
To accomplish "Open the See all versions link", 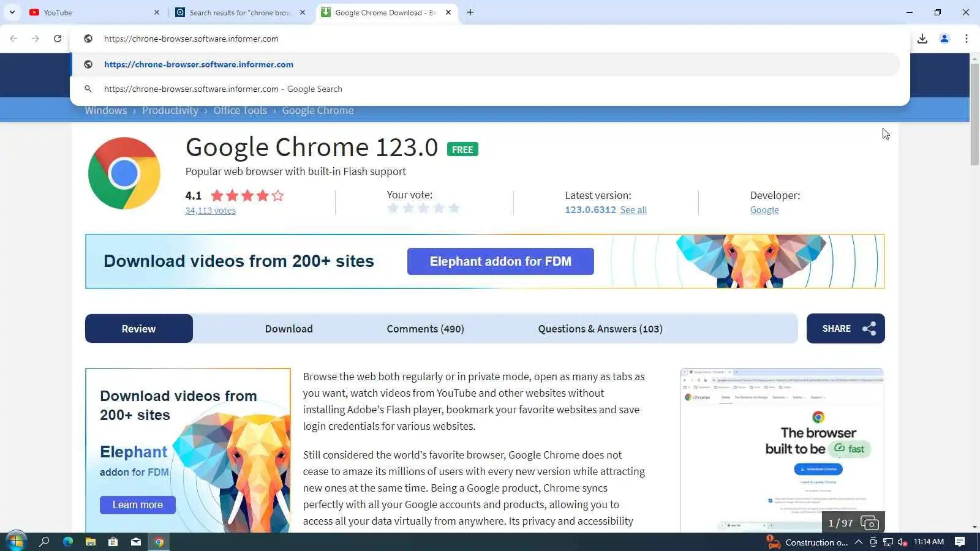I will coord(633,210).
